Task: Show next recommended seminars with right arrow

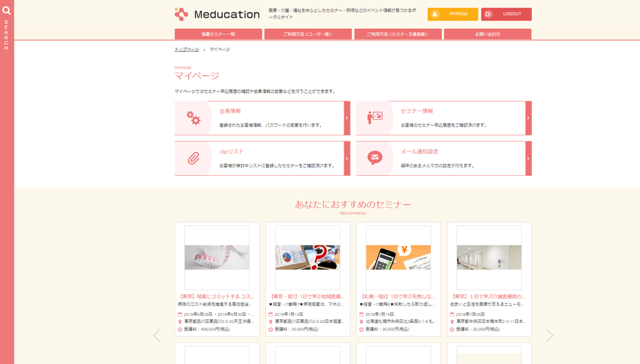Action: pyautogui.click(x=549, y=335)
